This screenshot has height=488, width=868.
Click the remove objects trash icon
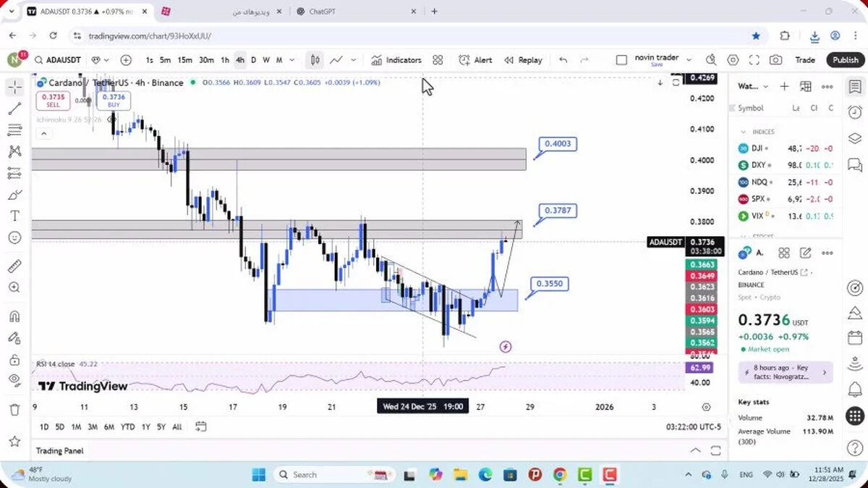[x=14, y=410]
